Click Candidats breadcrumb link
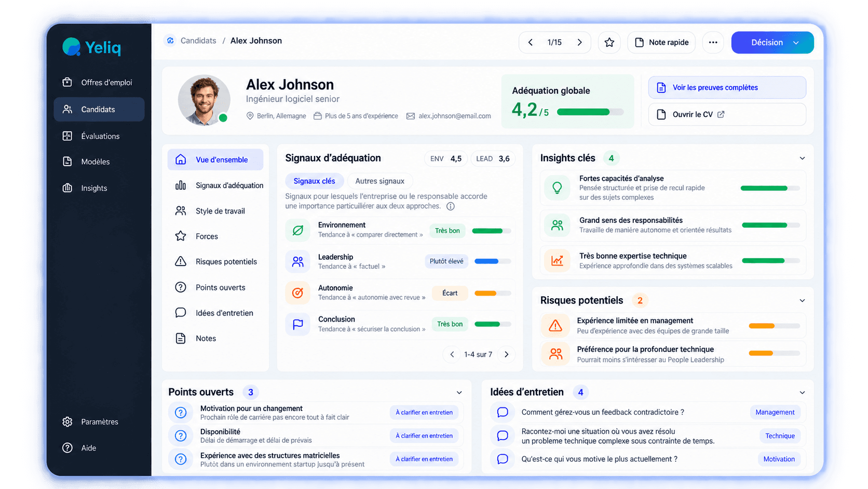Screen dimensions: 868x489 point(198,41)
